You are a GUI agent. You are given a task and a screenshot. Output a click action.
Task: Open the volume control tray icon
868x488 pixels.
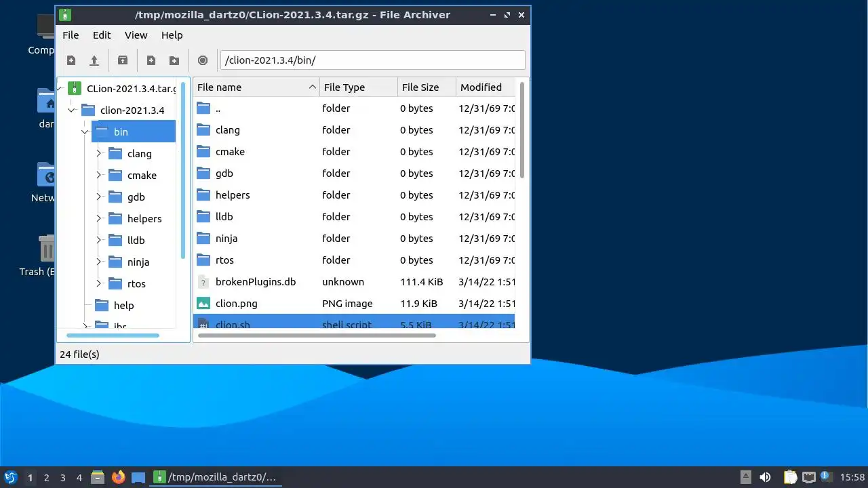click(x=766, y=477)
